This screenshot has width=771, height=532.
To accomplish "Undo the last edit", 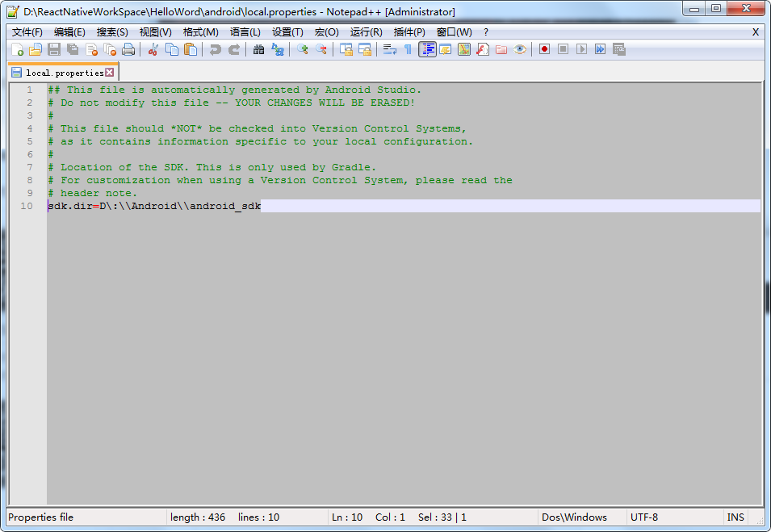I will (215, 49).
